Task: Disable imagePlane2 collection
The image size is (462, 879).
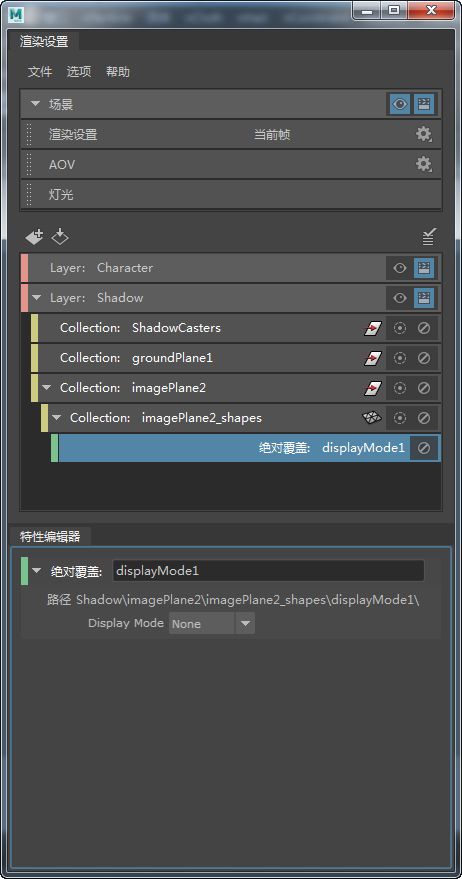Action: pos(424,388)
